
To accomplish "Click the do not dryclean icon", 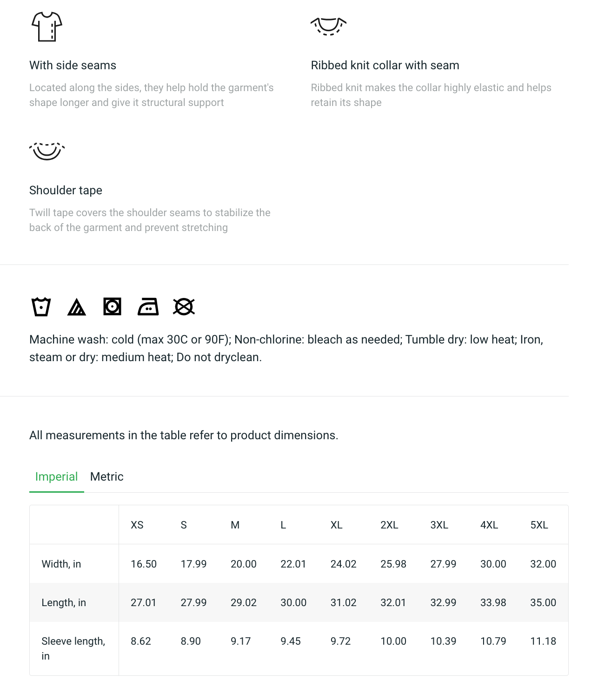I will pos(184,307).
